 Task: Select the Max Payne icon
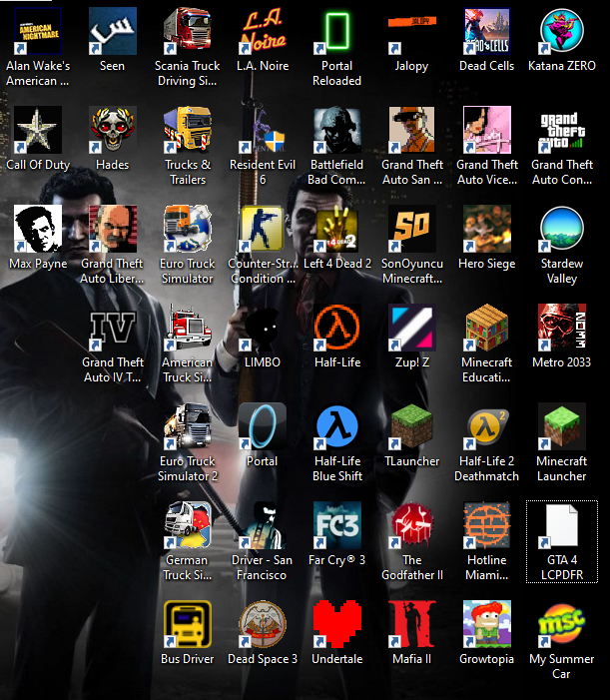pyautogui.click(x=38, y=229)
